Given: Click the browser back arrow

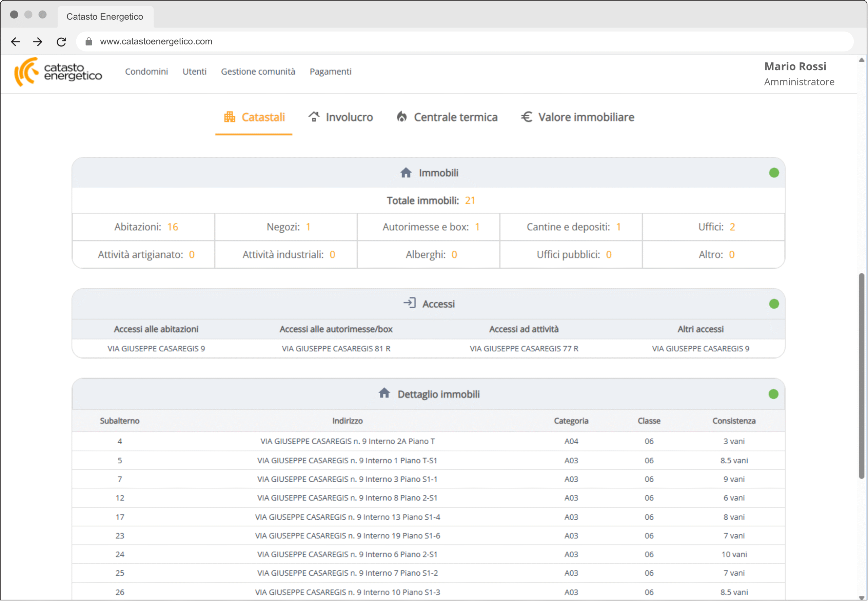Looking at the screenshot, I should (x=16, y=41).
